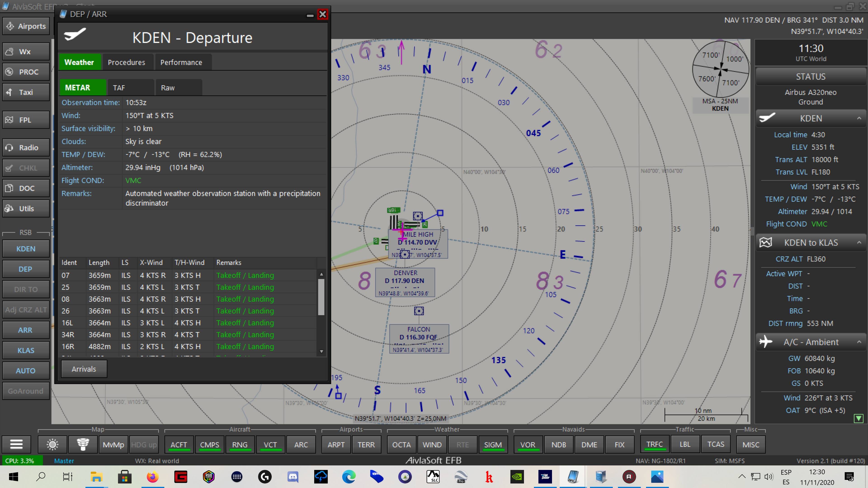Open Microsoft Edge from the taskbar

tap(349, 476)
